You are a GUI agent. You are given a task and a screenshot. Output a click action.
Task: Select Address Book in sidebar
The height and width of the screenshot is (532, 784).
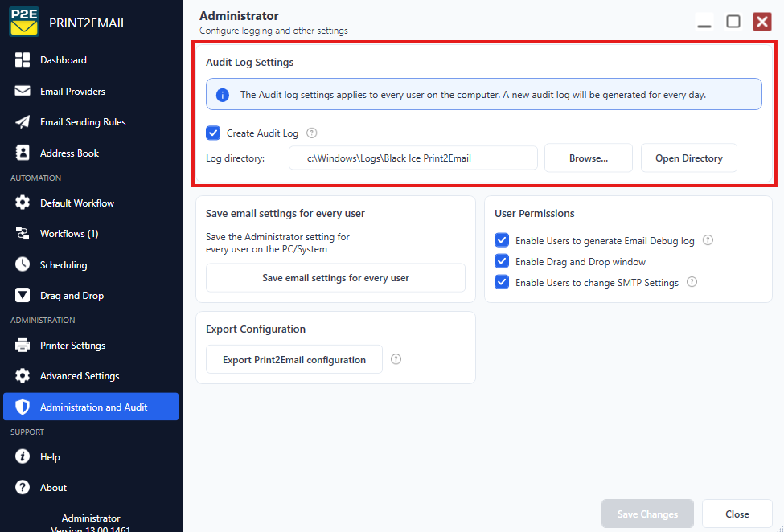pyautogui.click(x=91, y=153)
